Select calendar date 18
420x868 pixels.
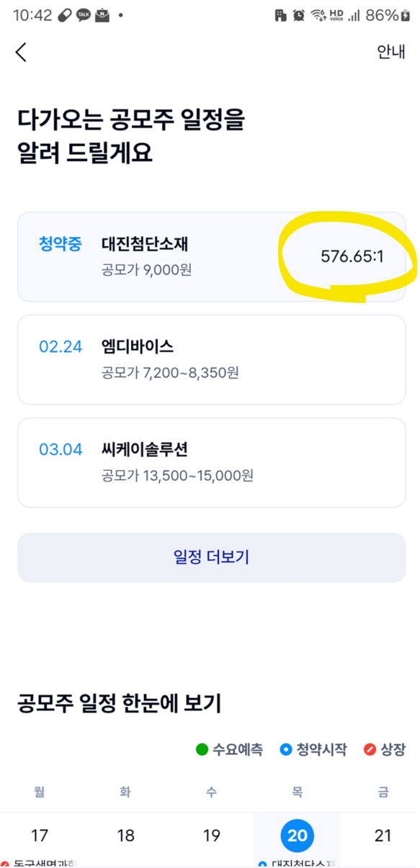(x=125, y=836)
